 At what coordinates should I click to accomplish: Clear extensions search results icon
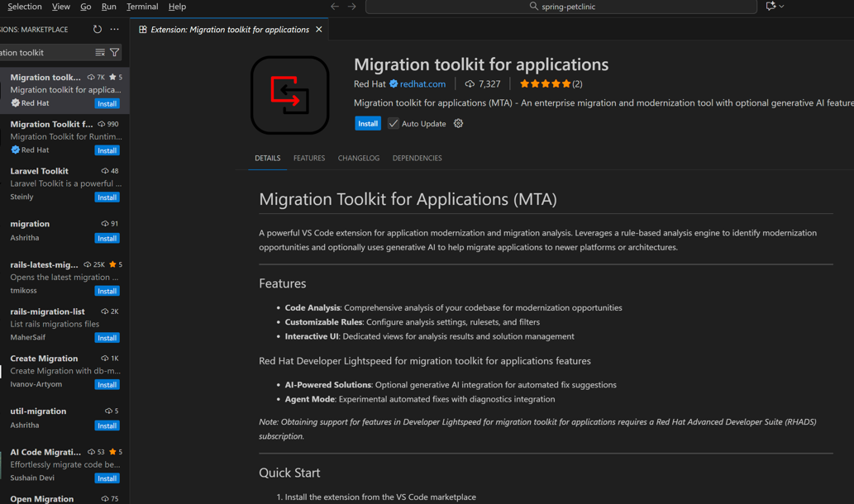tap(100, 52)
